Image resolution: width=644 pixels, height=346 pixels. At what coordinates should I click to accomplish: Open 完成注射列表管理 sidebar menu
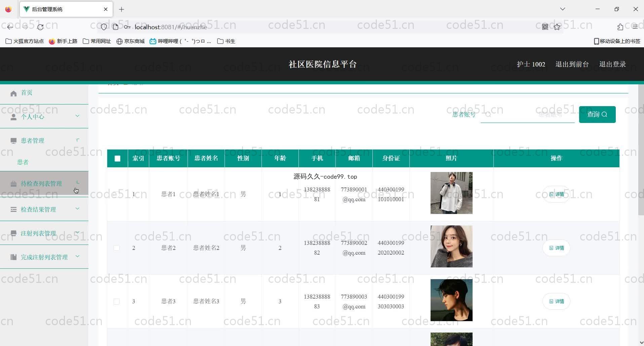pos(44,257)
